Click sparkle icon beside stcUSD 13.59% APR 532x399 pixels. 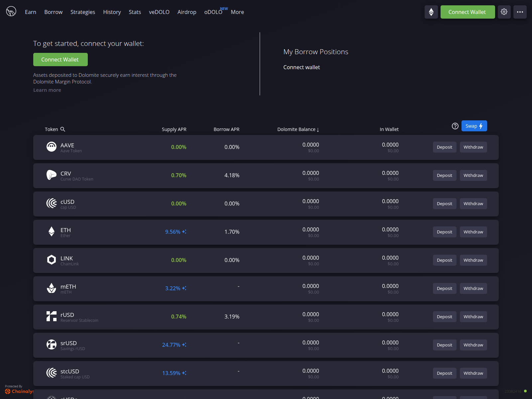coord(184,373)
